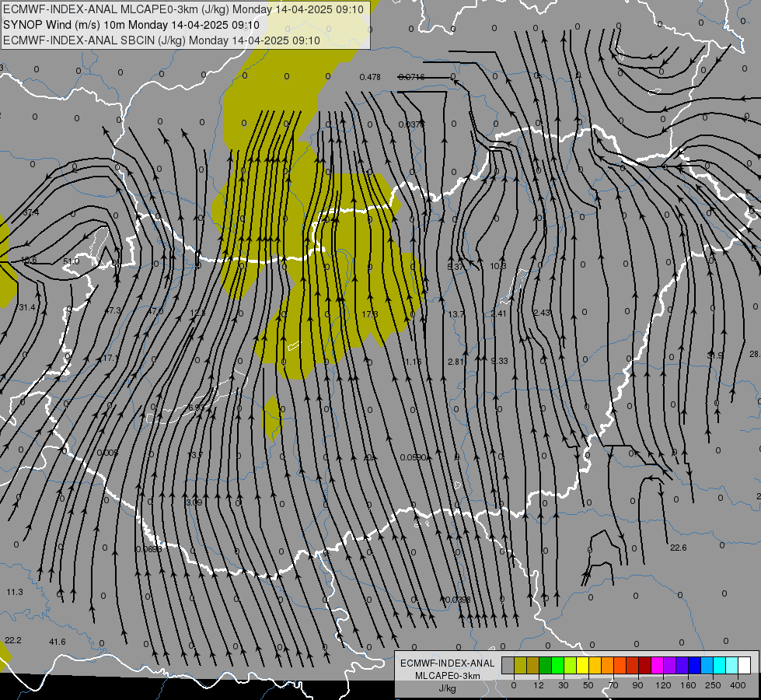Click the 51.0 value on the map
Screen dimensions: 761x700
pyautogui.click(x=72, y=261)
